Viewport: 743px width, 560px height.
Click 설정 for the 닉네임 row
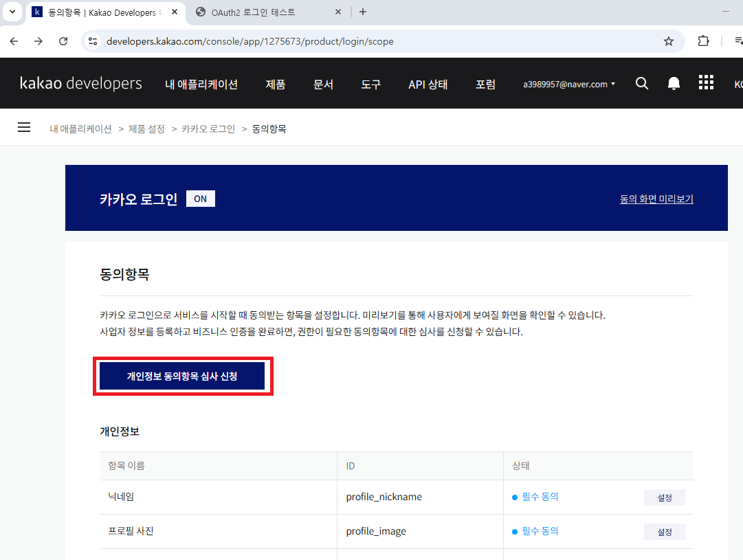pyautogui.click(x=665, y=497)
